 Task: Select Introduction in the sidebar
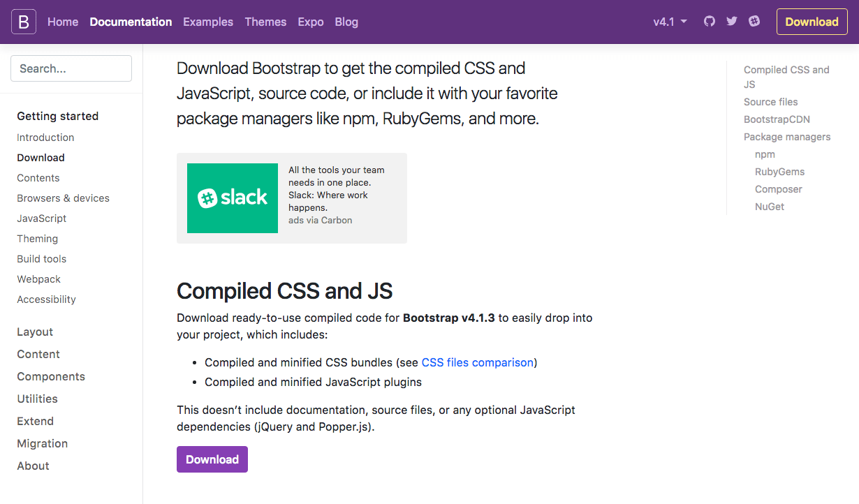pyautogui.click(x=45, y=138)
